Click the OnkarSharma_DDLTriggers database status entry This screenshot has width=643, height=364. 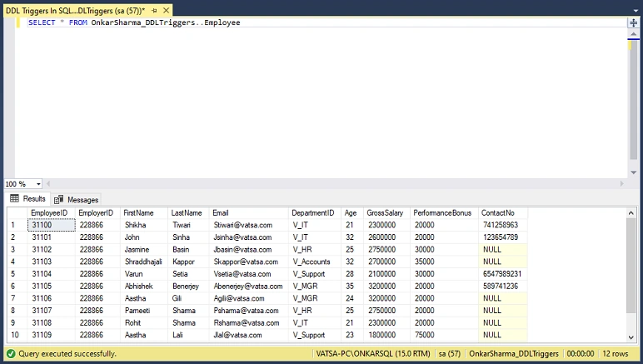pos(513,354)
